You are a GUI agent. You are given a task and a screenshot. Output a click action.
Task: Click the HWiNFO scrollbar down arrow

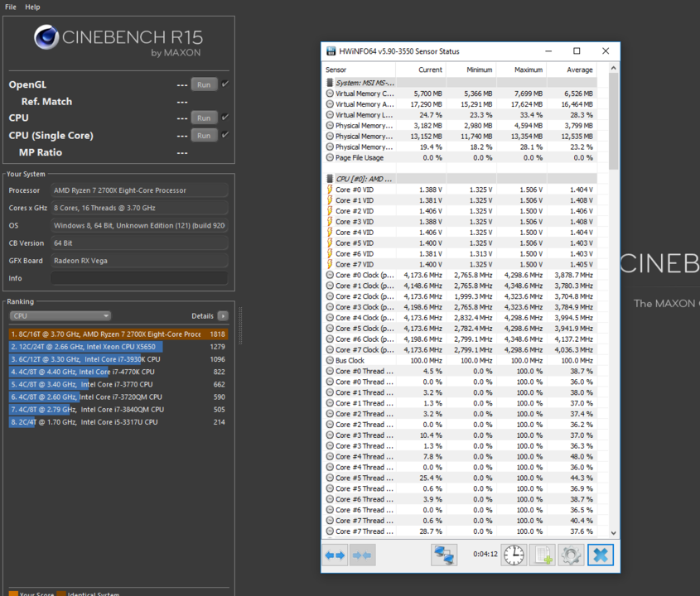pos(613,532)
